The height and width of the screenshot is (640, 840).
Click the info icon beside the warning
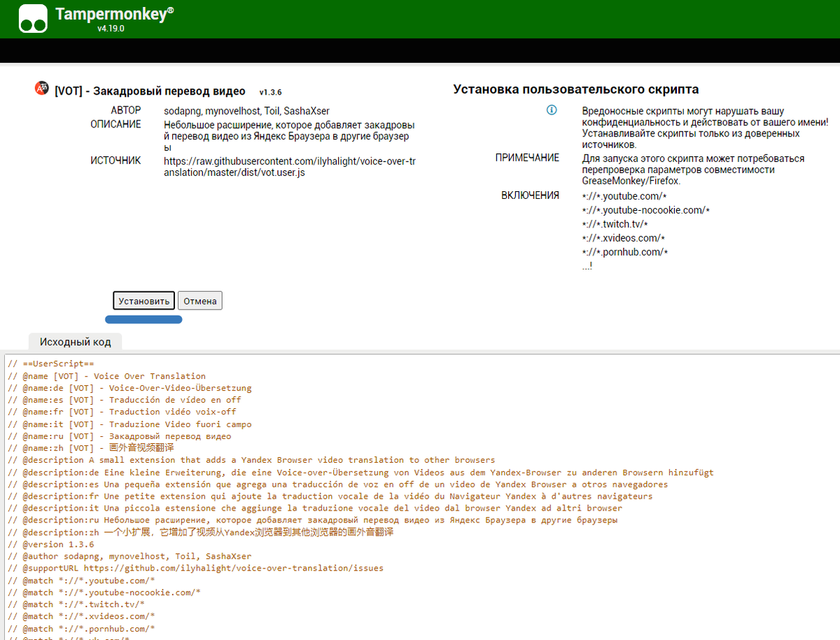552,110
